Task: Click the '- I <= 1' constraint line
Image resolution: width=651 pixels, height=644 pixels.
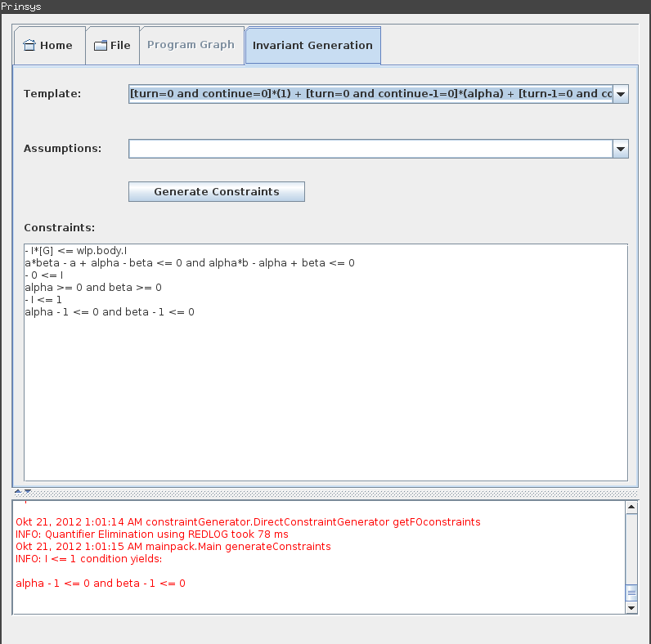Action: (43, 300)
